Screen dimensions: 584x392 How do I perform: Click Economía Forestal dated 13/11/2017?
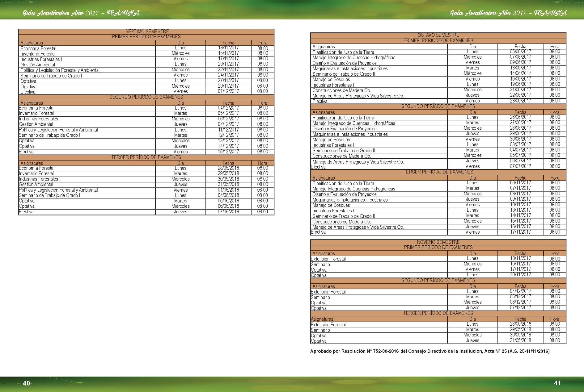[x=38, y=48]
